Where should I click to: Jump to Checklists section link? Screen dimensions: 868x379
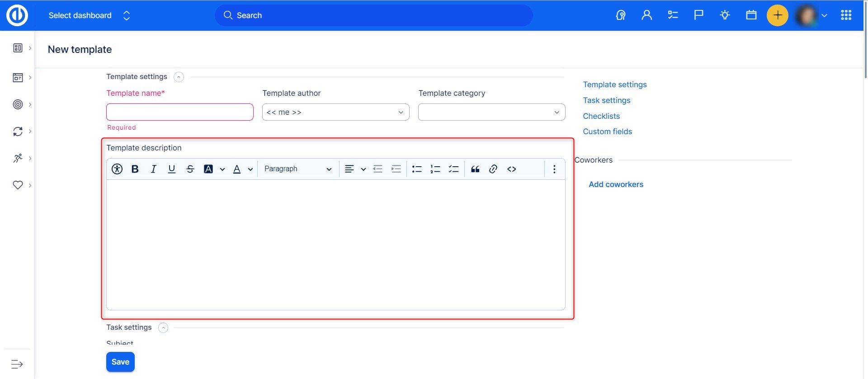[x=601, y=116]
